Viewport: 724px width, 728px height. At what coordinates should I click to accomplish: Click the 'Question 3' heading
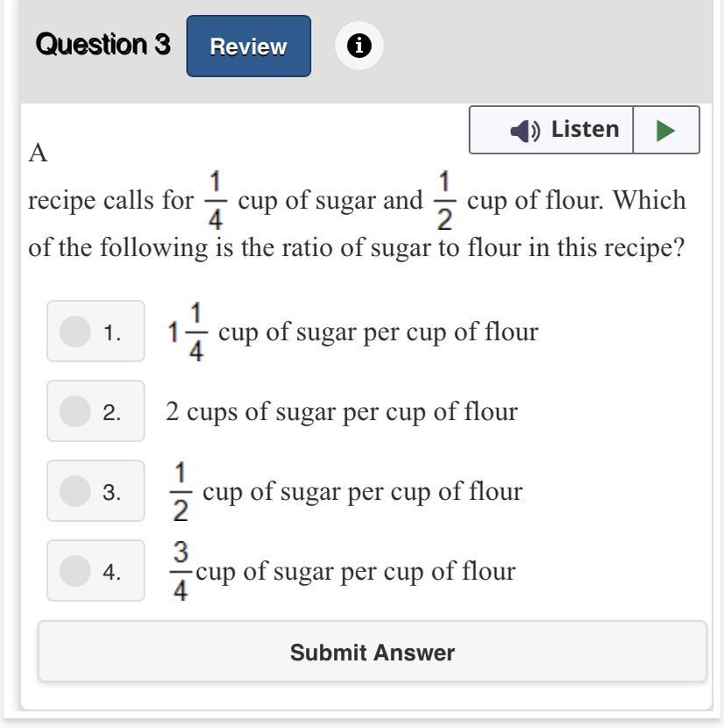coord(103,45)
